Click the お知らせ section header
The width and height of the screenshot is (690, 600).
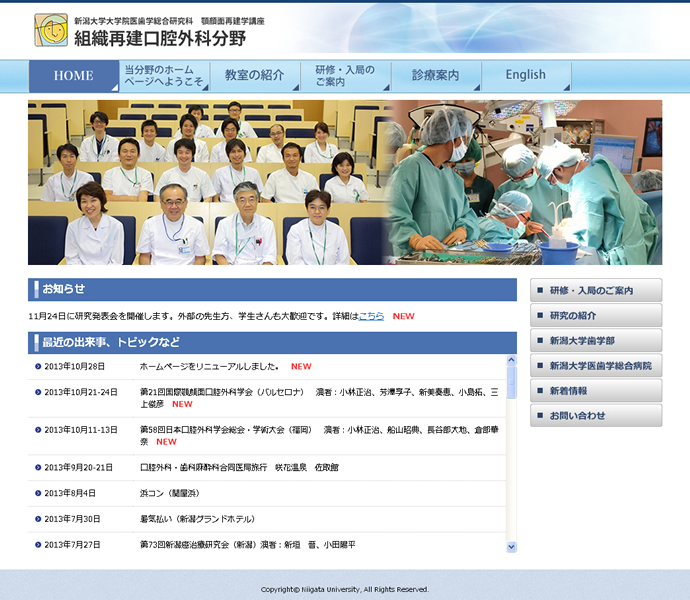coord(272,289)
